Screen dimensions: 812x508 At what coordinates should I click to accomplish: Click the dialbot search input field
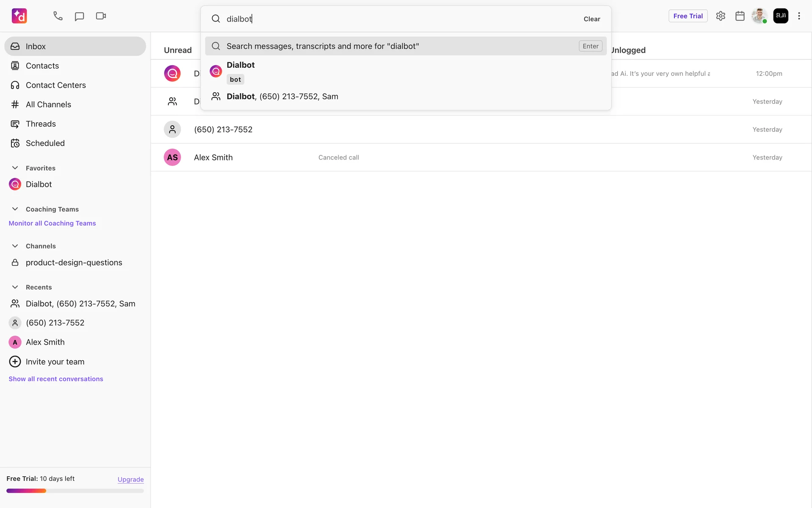tap(398, 19)
